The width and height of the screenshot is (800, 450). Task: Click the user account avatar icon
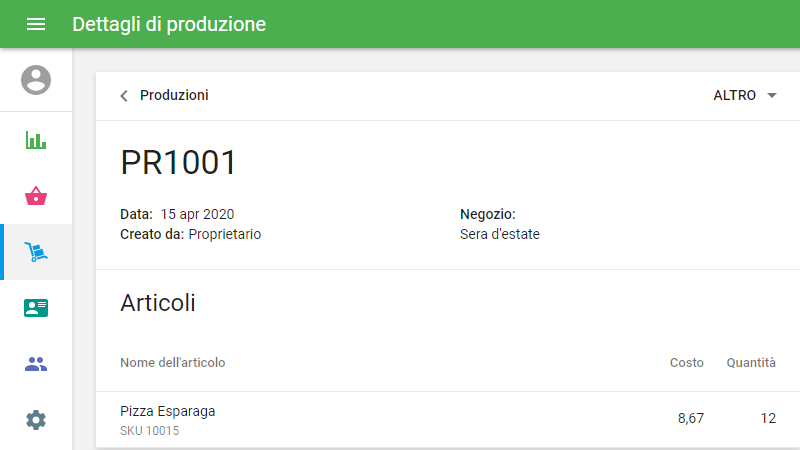36,80
